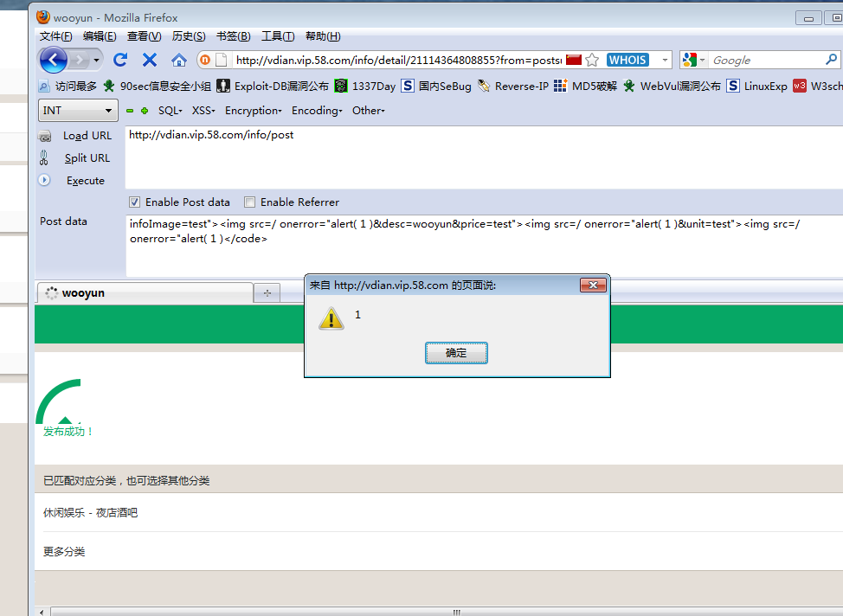Open the MD5破解 bookmark
This screenshot has height=616, width=843.
pos(585,86)
